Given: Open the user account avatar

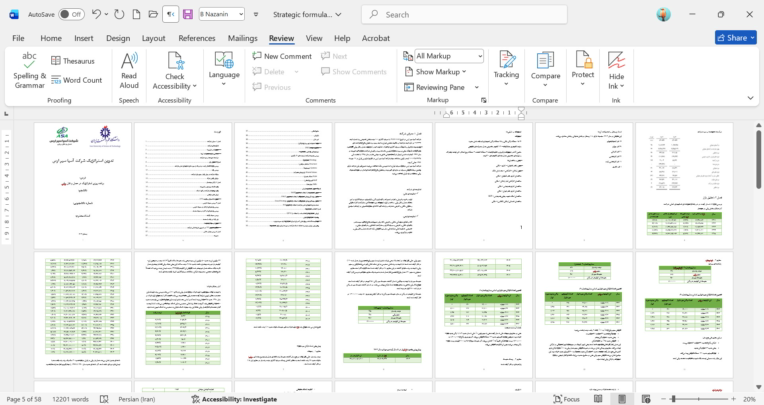Looking at the screenshot, I should tap(663, 14).
